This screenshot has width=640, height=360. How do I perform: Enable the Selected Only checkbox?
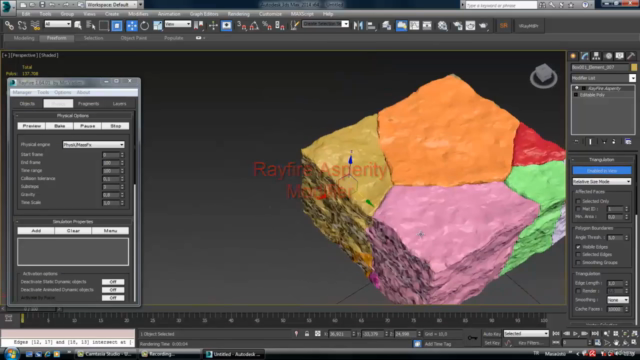coord(578,201)
